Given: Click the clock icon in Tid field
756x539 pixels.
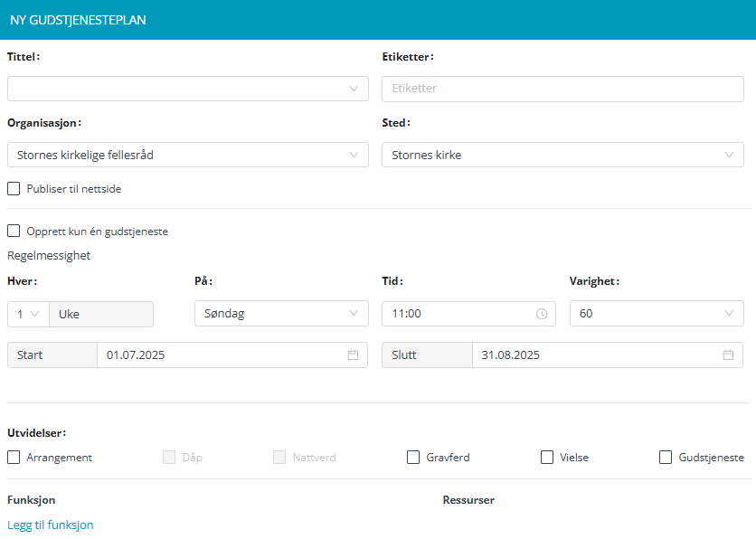Looking at the screenshot, I should pyautogui.click(x=542, y=314).
